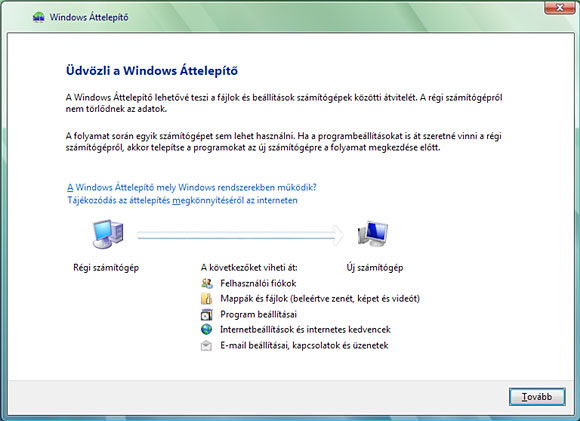Open Tájékozódás az áttelepítés megkönnyítéséről link
The image size is (580, 421).
pos(182,200)
